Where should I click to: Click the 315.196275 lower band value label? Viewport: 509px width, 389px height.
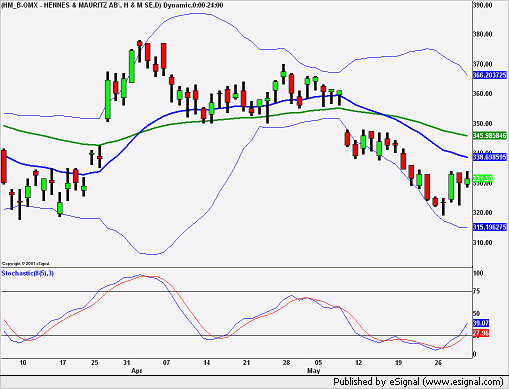click(490, 227)
